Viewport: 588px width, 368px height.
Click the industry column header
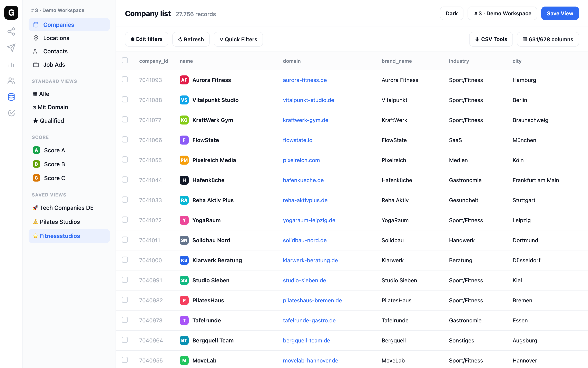(459, 61)
